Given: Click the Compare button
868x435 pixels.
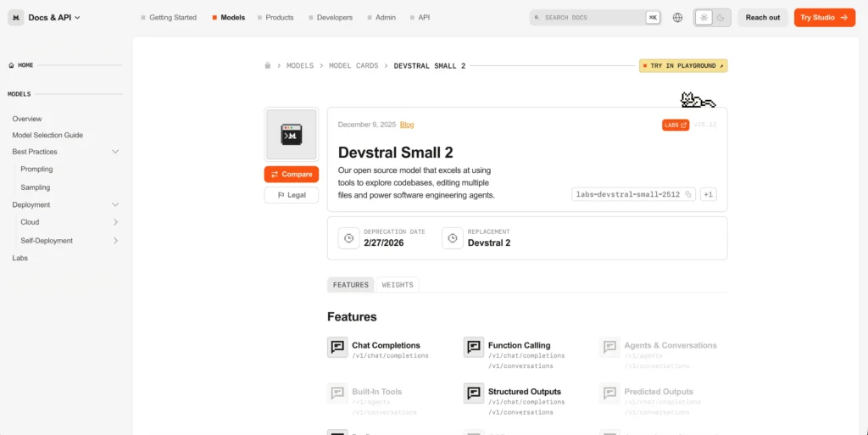Looking at the screenshot, I should coord(292,175).
